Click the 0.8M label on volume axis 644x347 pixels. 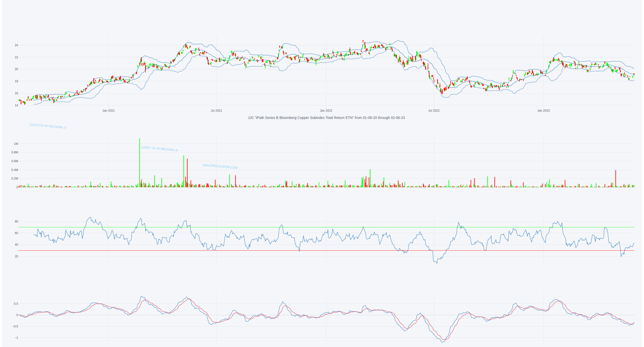[x=15, y=152]
